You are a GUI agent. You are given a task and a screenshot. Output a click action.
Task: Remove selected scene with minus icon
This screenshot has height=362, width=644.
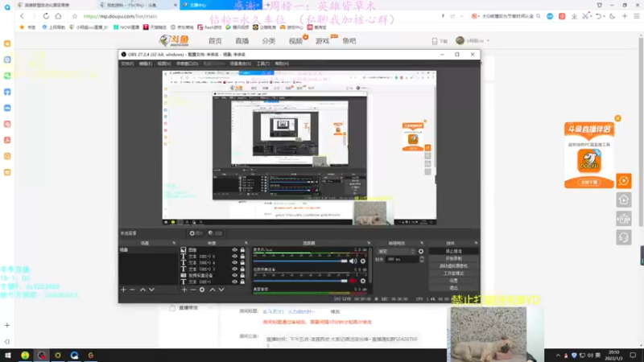132,290
